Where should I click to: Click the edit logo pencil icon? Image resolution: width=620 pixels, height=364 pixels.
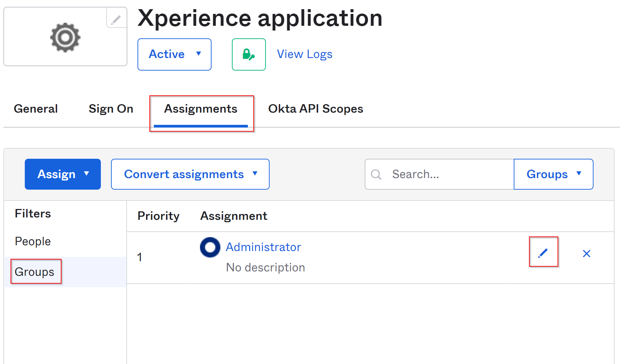[x=116, y=19]
